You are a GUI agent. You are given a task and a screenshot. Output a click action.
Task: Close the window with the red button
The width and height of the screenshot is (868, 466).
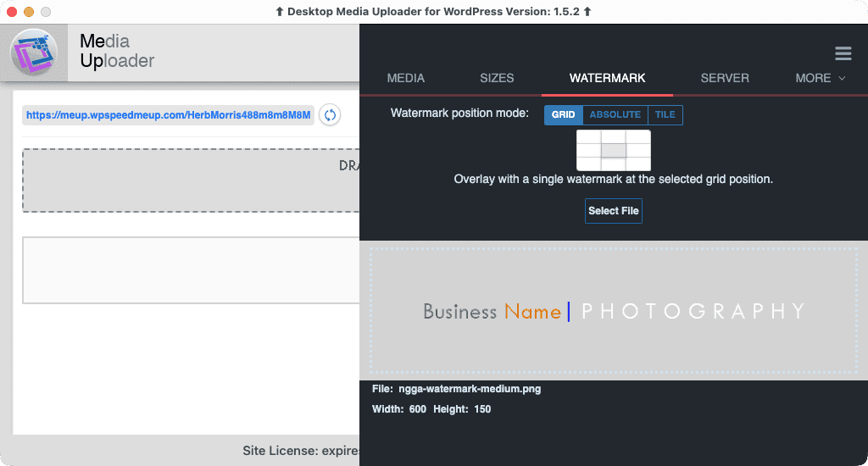(x=12, y=12)
